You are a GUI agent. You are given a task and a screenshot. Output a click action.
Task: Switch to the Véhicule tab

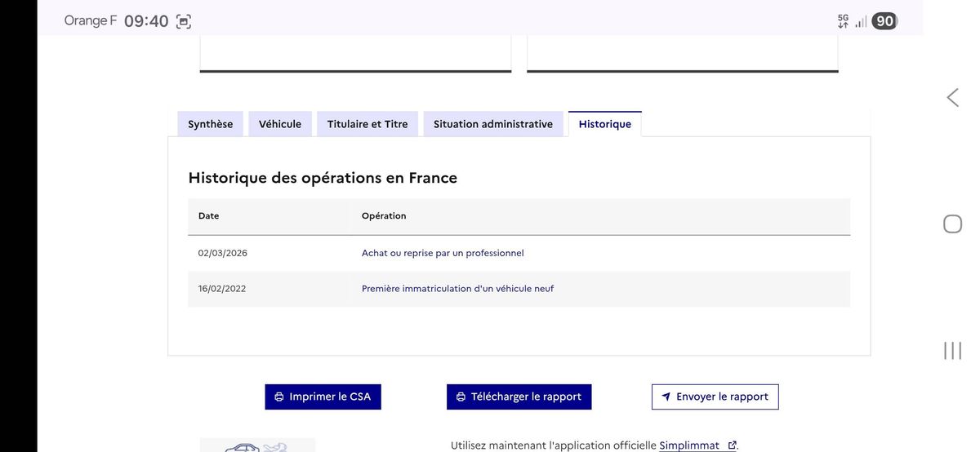pos(280,124)
